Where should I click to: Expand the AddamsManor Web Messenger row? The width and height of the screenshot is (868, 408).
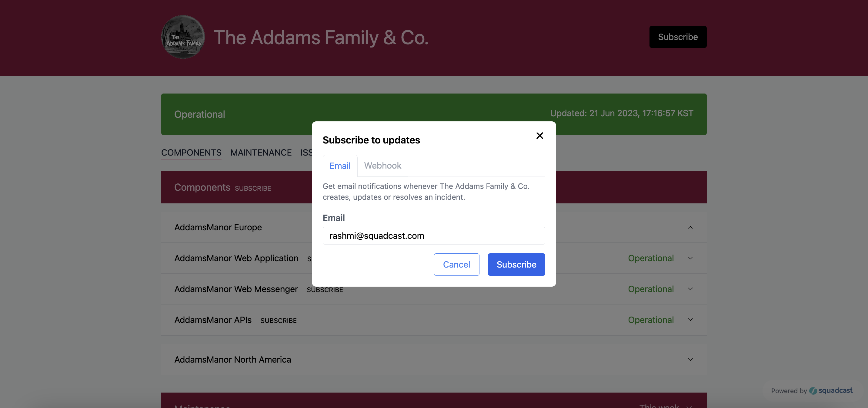pos(690,289)
